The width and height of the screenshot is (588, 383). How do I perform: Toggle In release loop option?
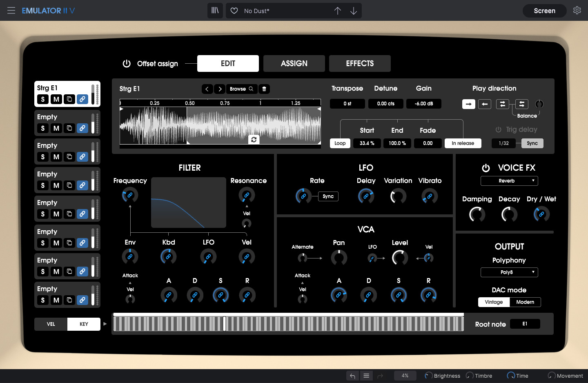[463, 143]
